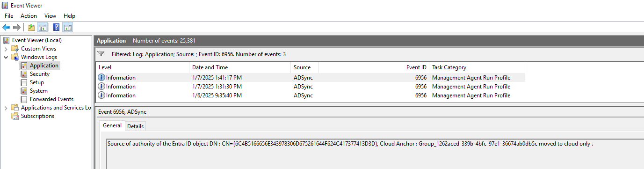The height and width of the screenshot is (169, 644).
Task: Click 'Number of events: 25,381' header text
Action: [164, 41]
